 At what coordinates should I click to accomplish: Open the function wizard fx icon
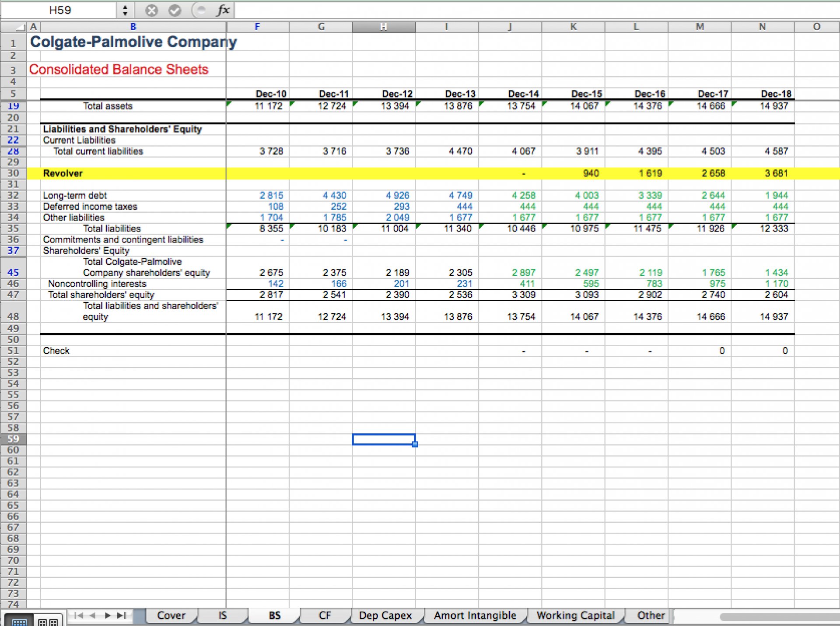pyautogui.click(x=223, y=10)
